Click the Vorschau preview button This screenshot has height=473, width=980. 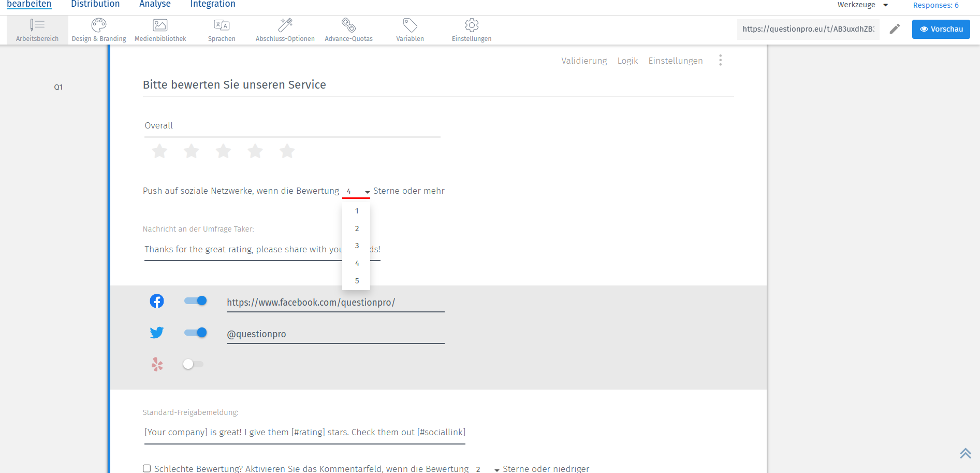pos(941,29)
